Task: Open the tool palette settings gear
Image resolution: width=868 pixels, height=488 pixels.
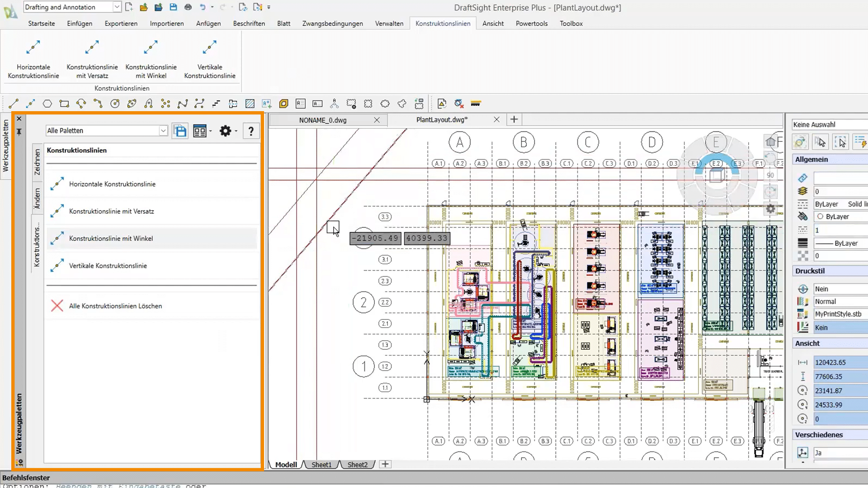Action: (x=225, y=131)
